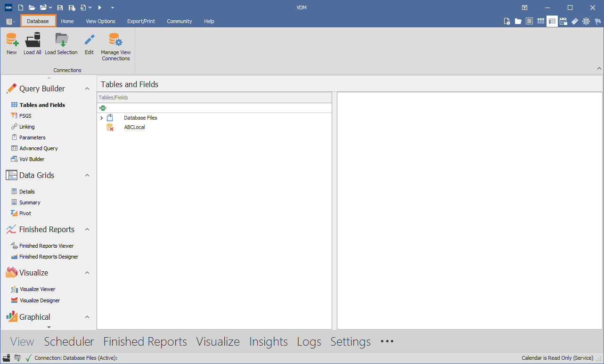
Task: Open the Settings module
Action: click(351, 341)
